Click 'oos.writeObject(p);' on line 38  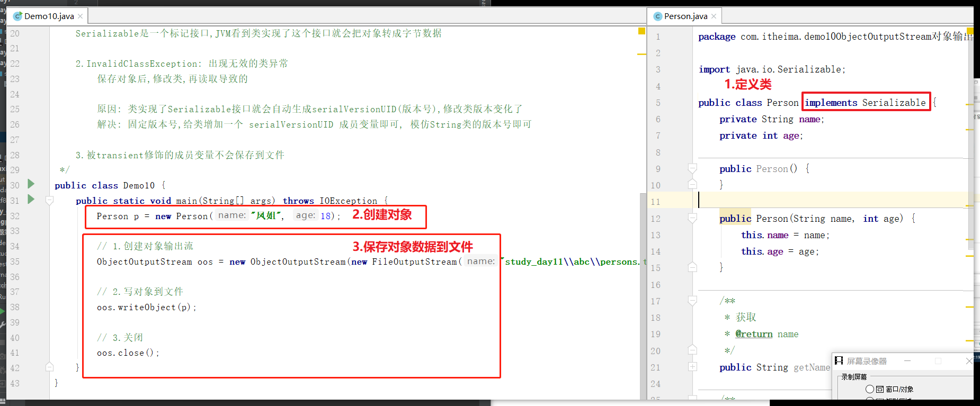pos(146,308)
